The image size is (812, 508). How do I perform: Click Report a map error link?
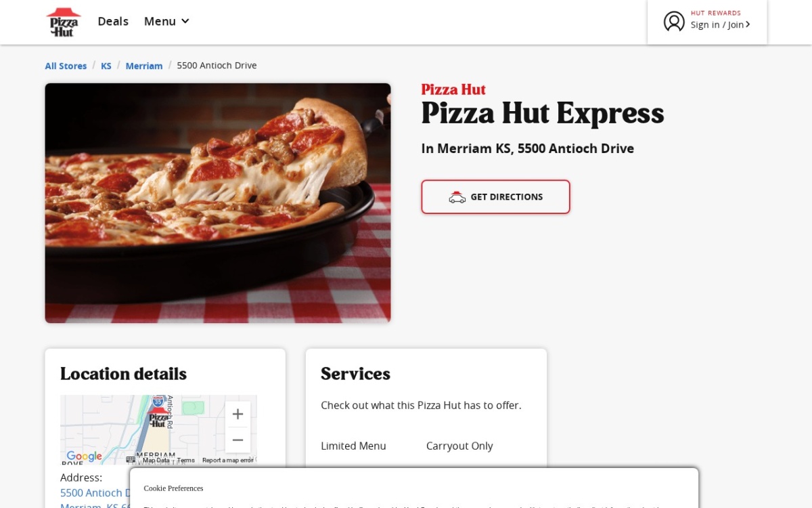[227, 460]
